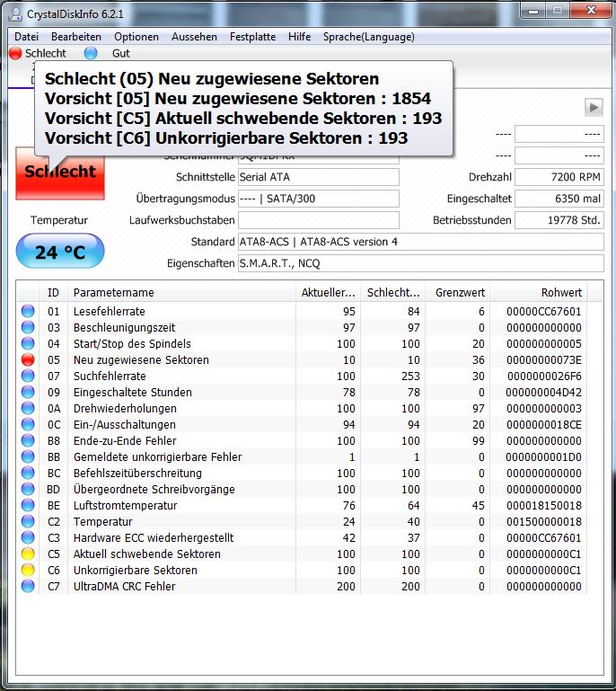This screenshot has height=691, width=616.
Task: Click yellow dot for Aktuell schwebende Sektoren
Action: (x=28, y=554)
